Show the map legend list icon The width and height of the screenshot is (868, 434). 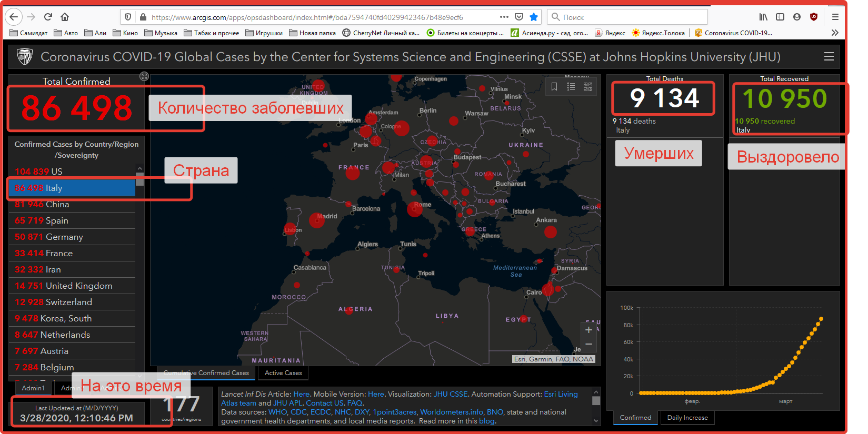pyautogui.click(x=571, y=87)
